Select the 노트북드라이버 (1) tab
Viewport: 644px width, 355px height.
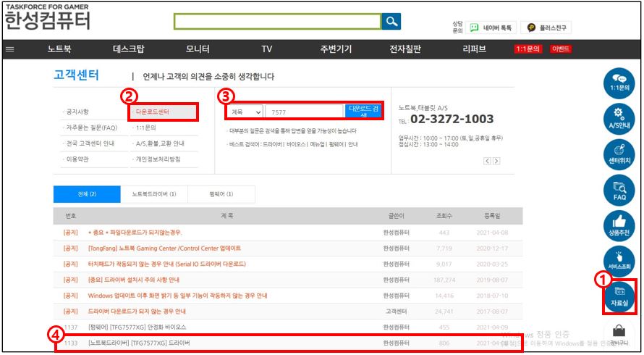tap(154, 194)
